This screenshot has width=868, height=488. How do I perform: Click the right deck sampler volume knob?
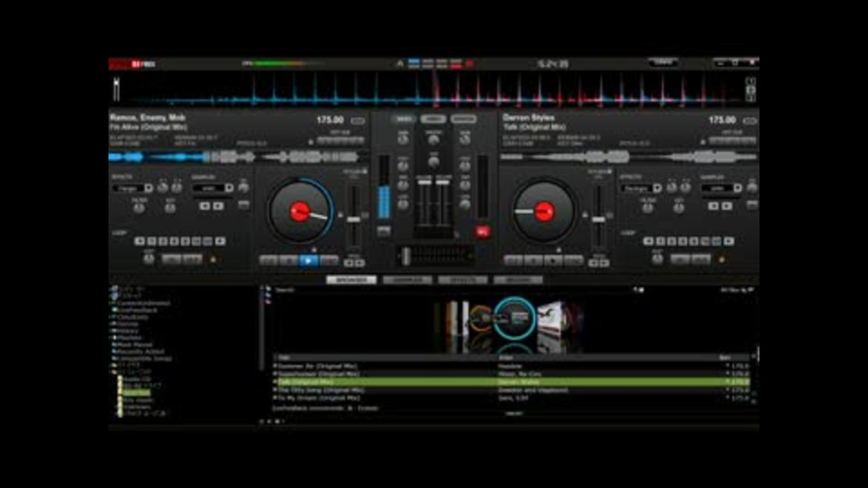[751, 188]
